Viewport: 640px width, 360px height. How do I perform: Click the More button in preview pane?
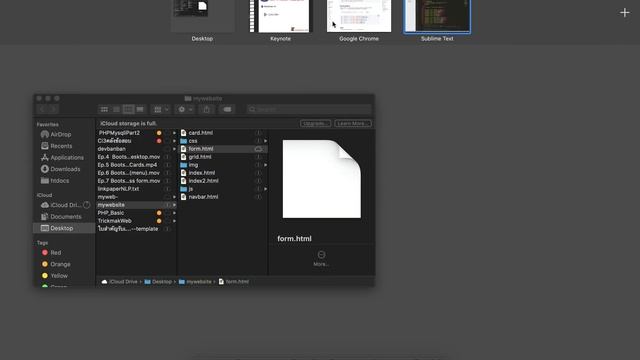[x=321, y=258]
